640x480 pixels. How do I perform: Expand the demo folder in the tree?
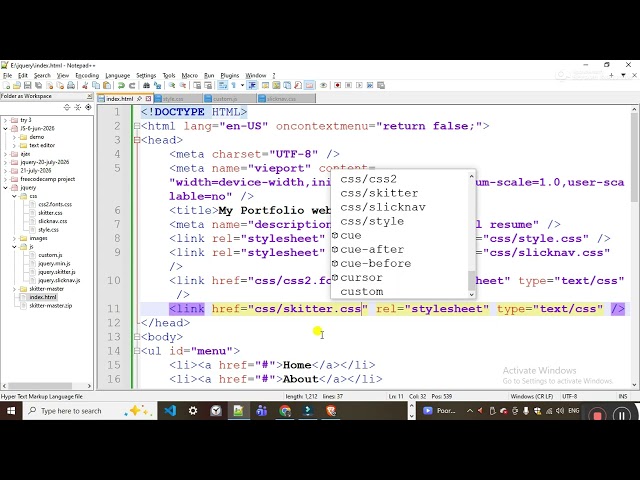click(x=14, y=137)
